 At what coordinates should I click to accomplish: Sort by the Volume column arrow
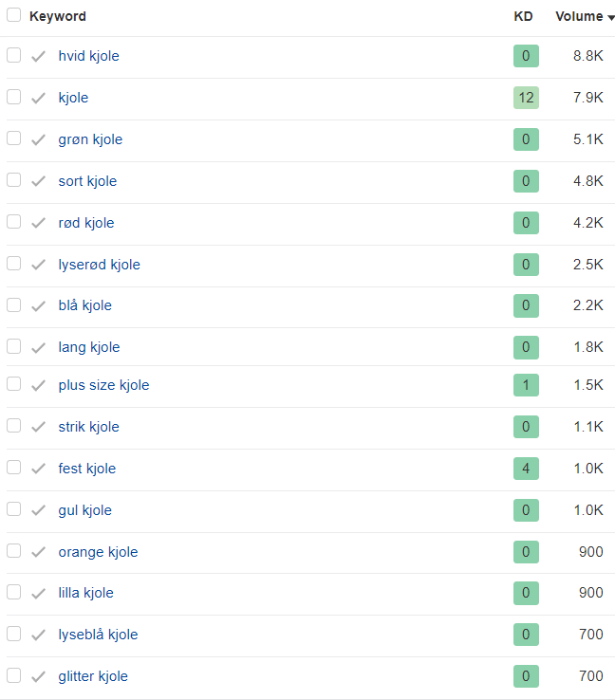[x=610, y=17]
